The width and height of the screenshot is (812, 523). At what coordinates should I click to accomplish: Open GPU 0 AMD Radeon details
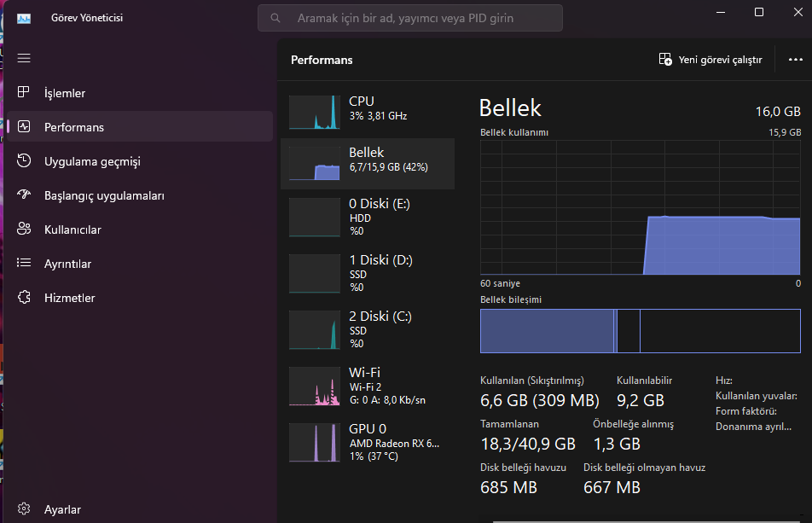point(368,443)
